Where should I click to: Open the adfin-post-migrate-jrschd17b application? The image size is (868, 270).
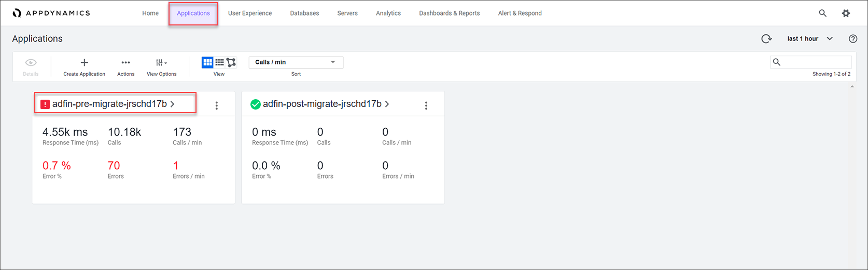[322, 104]
